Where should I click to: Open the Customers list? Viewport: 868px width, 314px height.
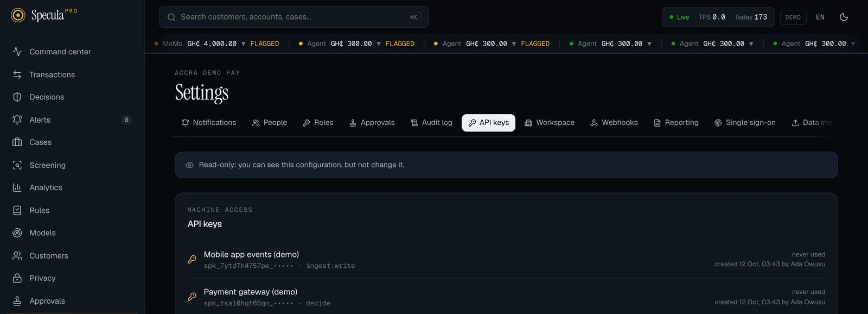tap(72, 255)
